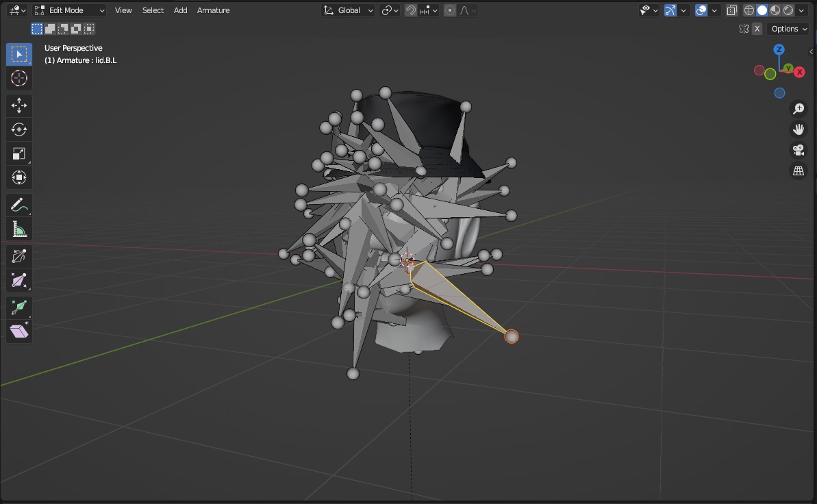817x504 pixels.
Task: Toggle viewport gizmos visibility
Action: click(x=670, y=10)
